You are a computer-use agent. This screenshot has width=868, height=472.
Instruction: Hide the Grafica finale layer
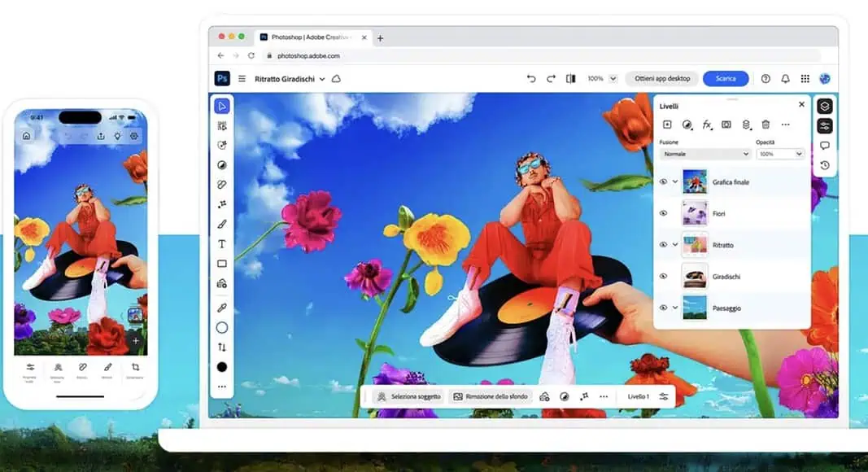pos(663,181)
